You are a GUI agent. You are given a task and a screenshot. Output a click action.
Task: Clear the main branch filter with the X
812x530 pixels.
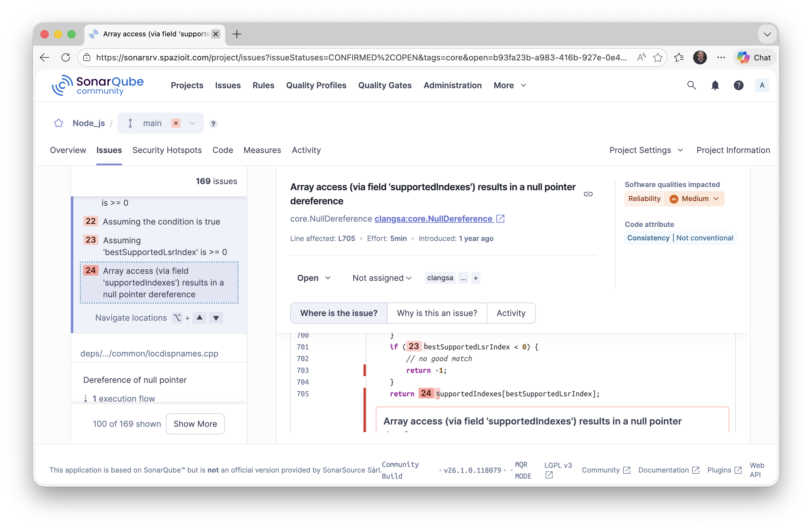point(176,123)
